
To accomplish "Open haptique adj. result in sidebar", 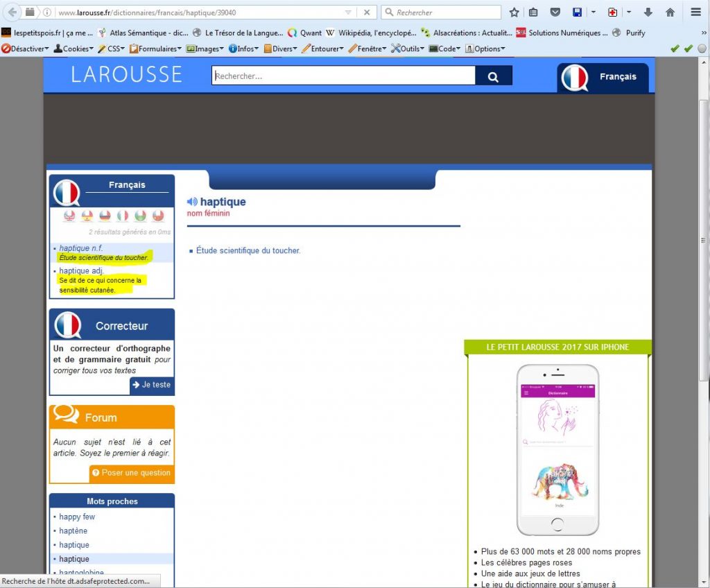I will pyautogui.click(x=82, y=270).
